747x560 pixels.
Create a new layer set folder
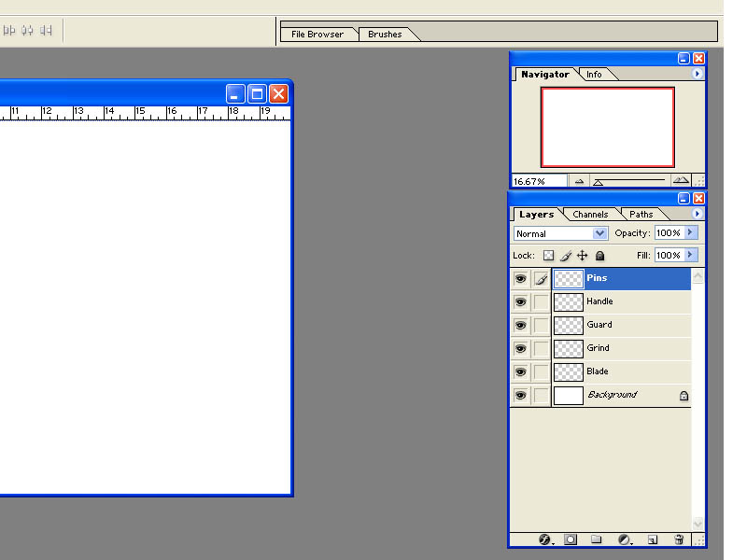(x=596, y=539)
